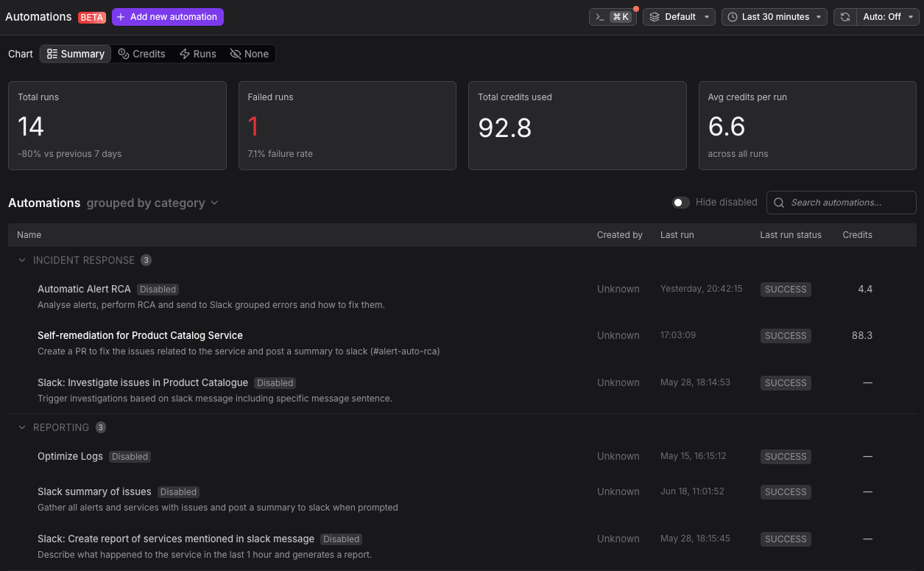Switch to the Runs chart tab
Viewport: 924px width, 571px height.
pos(198,54)
